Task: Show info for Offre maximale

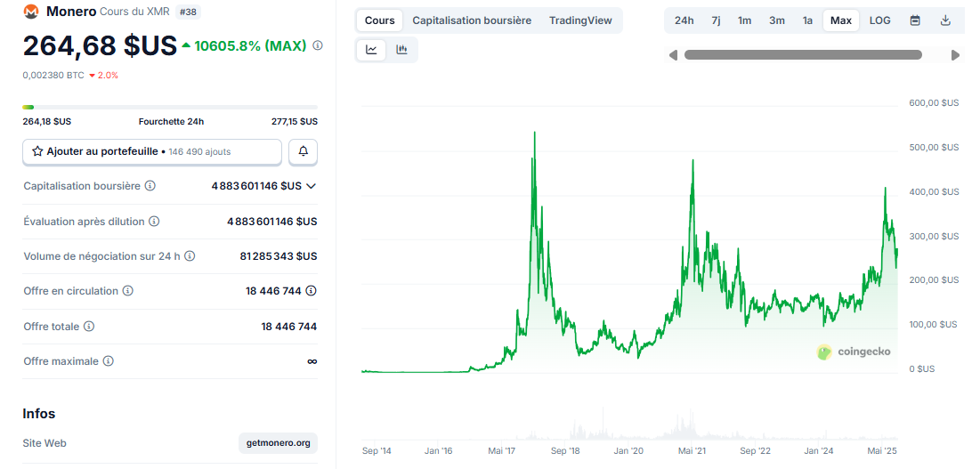Action: pos(108,361)
